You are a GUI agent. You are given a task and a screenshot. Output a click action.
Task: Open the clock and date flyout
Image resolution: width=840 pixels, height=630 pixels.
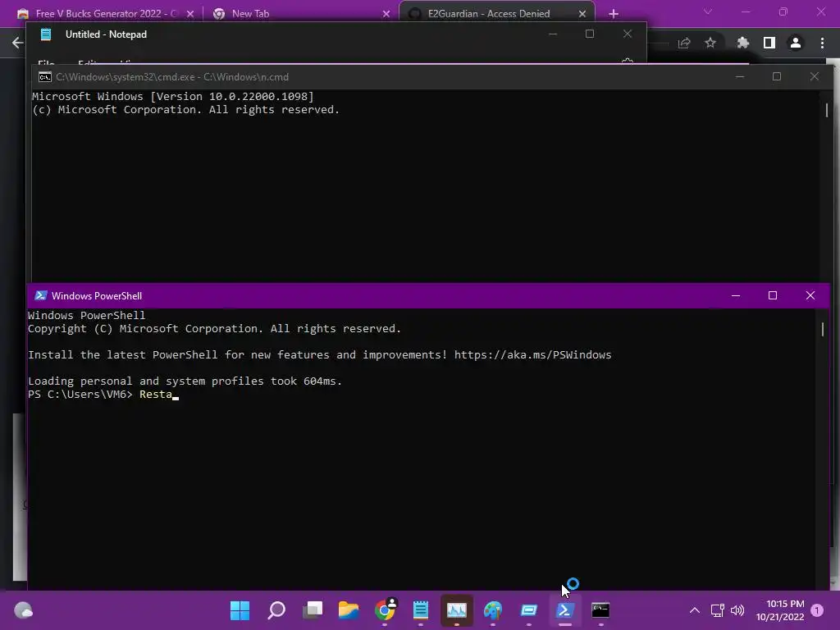(x=780, y=610)
